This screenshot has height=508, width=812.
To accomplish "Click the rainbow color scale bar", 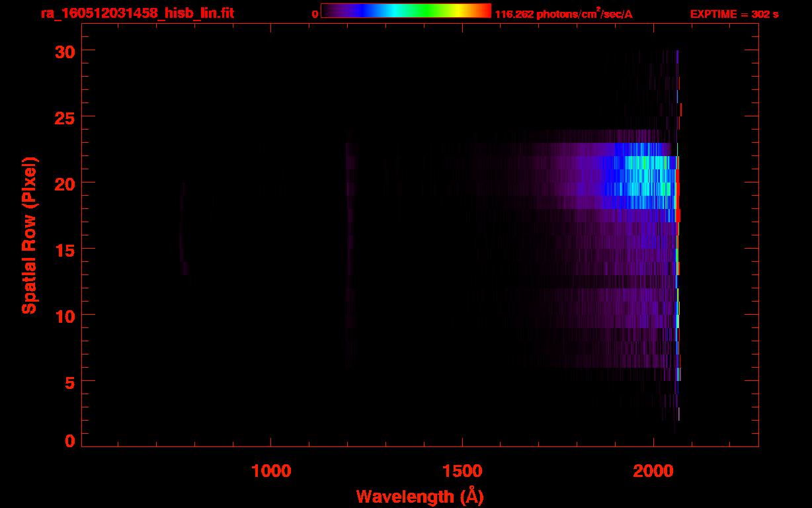I will click(406, 11).
